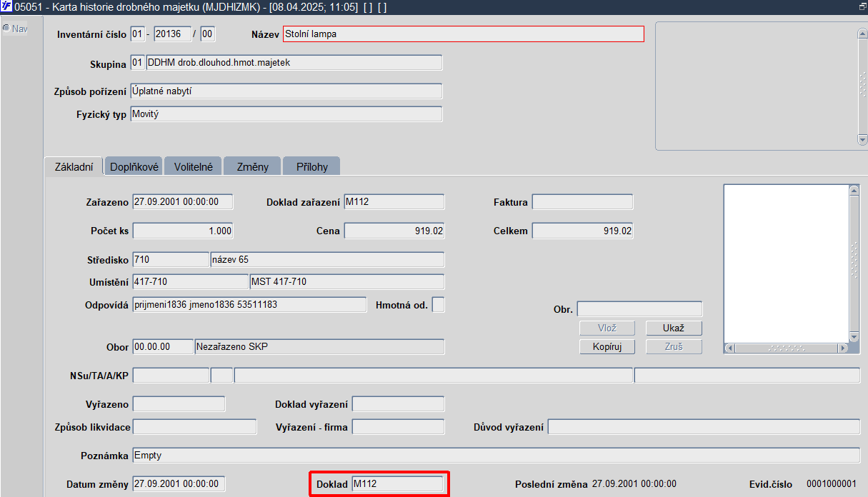Click scroll-up arrow of image preview box
The image size is (868, 497).
[x=854, y=191]
